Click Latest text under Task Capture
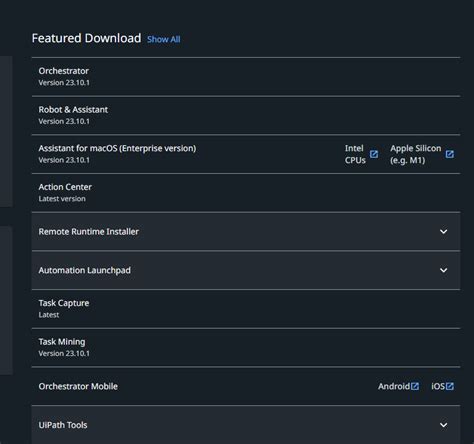474x444 pixels. [x=49, y=315]
